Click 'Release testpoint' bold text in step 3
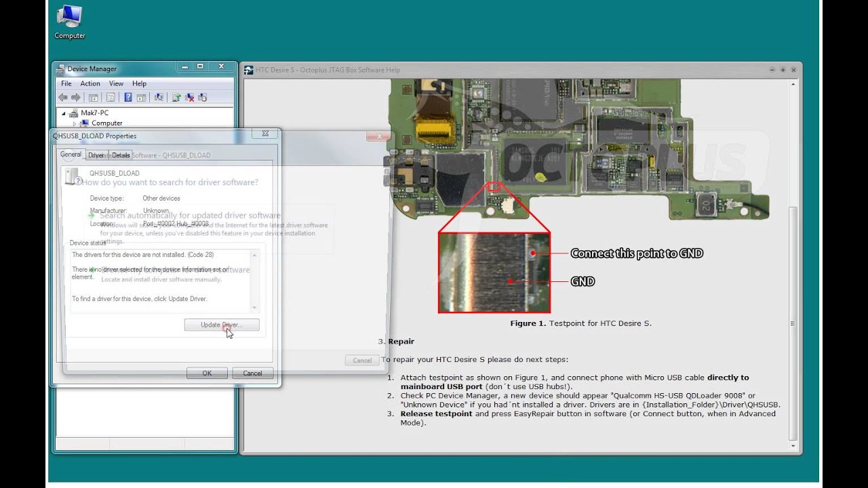This screenshot has width=868, height=488. (436, 413)
